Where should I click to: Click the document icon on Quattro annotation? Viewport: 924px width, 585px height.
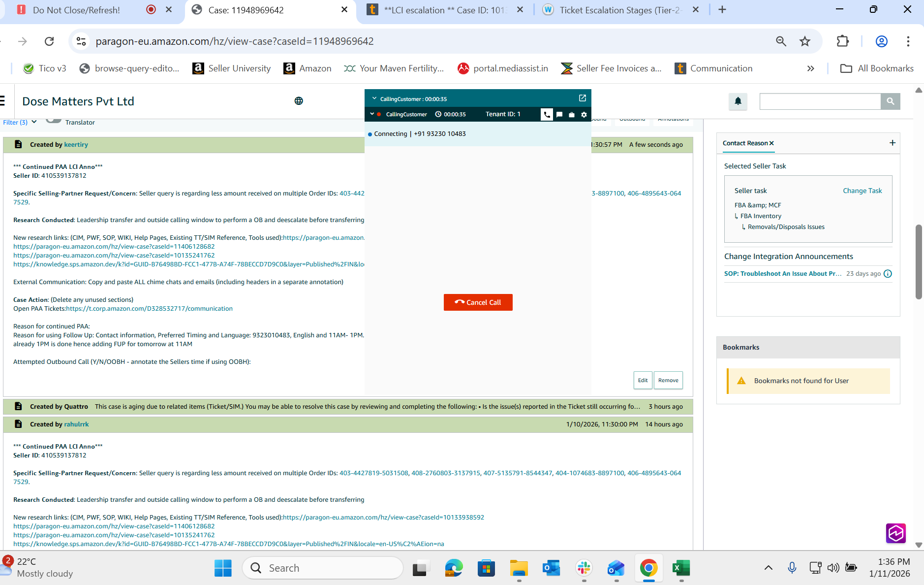point(18,406)
